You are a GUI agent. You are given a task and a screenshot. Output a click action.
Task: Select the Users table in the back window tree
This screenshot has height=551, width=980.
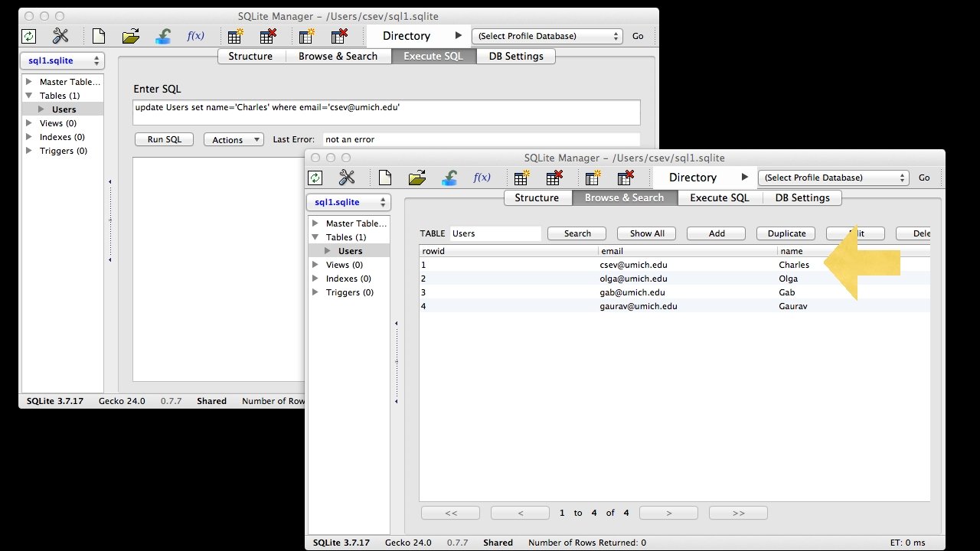(64, 109)
